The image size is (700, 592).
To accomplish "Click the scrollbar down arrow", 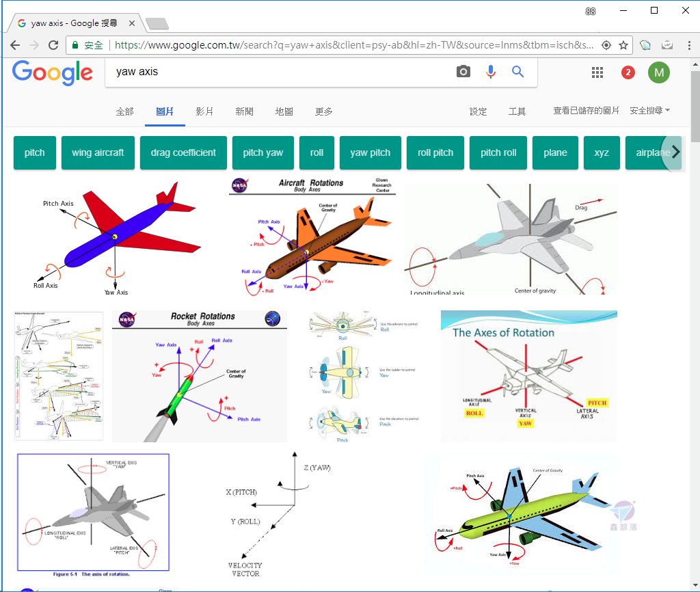I will [x=695, y=585].
